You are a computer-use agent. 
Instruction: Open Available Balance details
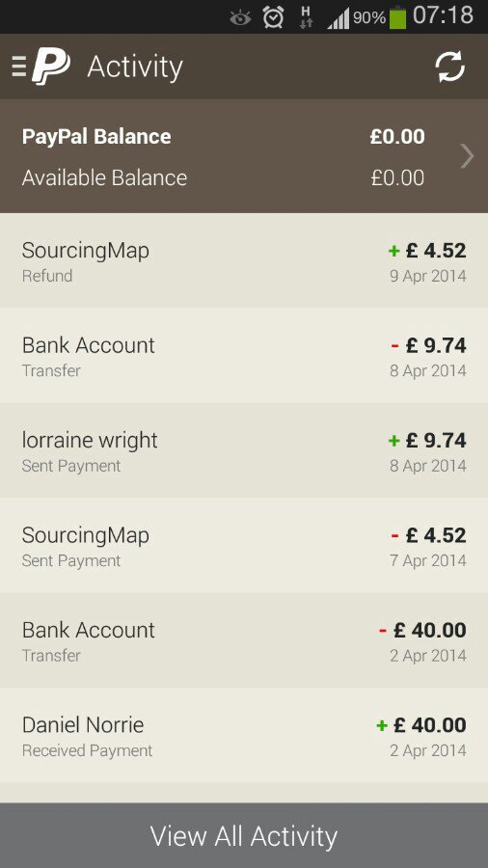(223, 177)
